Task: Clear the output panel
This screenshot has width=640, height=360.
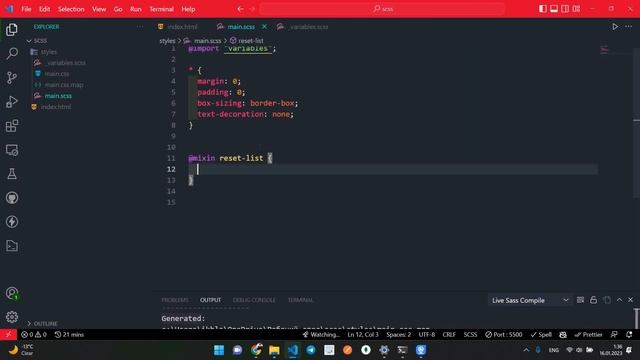Action: [x=580, y=300]
